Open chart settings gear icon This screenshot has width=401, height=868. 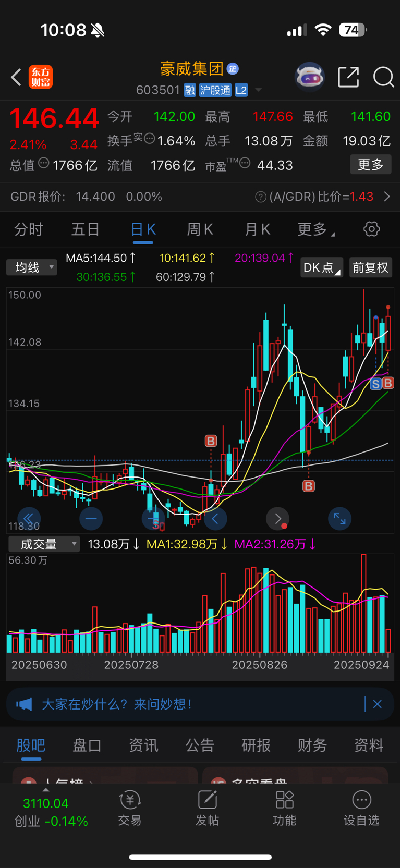(x=371, y=229)
